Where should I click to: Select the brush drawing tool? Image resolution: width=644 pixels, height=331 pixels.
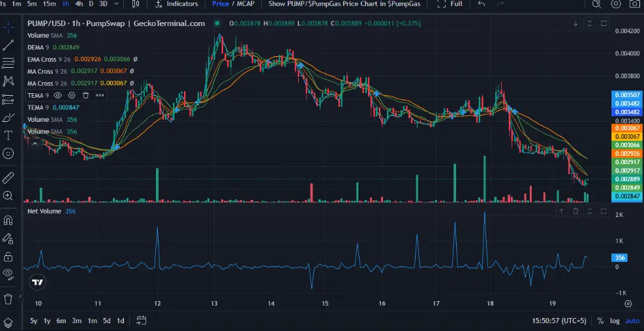point(8,118)
